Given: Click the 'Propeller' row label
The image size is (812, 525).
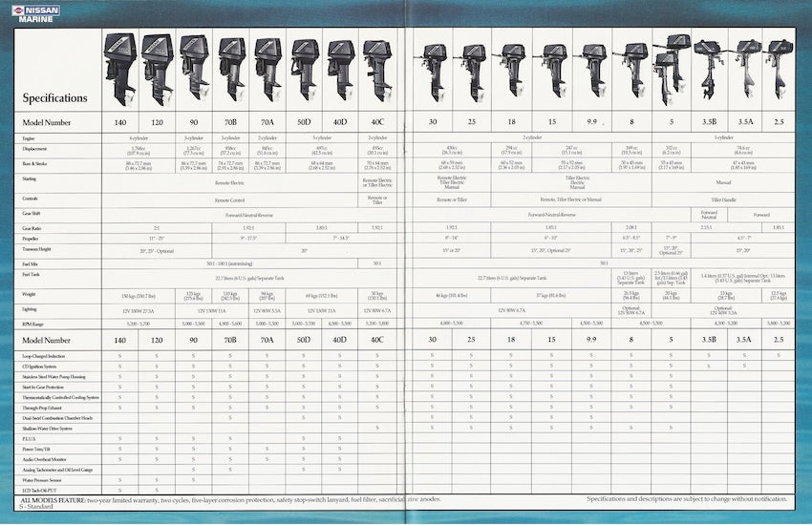Looking at the screenshot, I should pos(30,239).
